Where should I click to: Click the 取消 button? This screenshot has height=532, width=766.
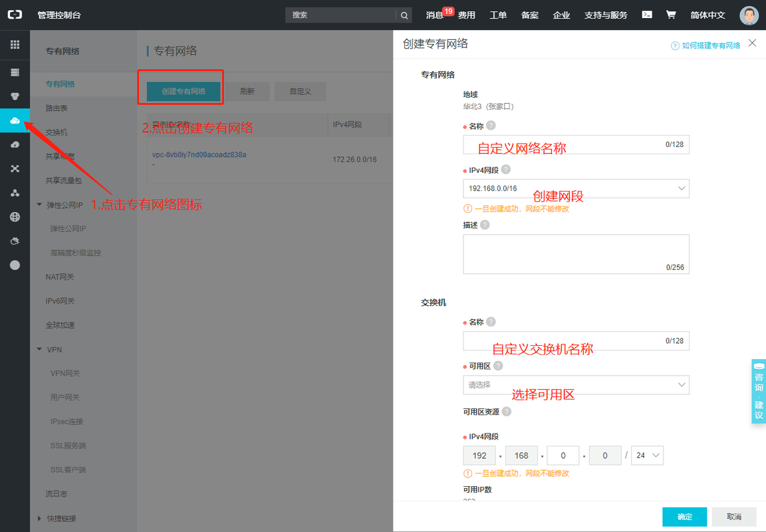pos(734,516)
